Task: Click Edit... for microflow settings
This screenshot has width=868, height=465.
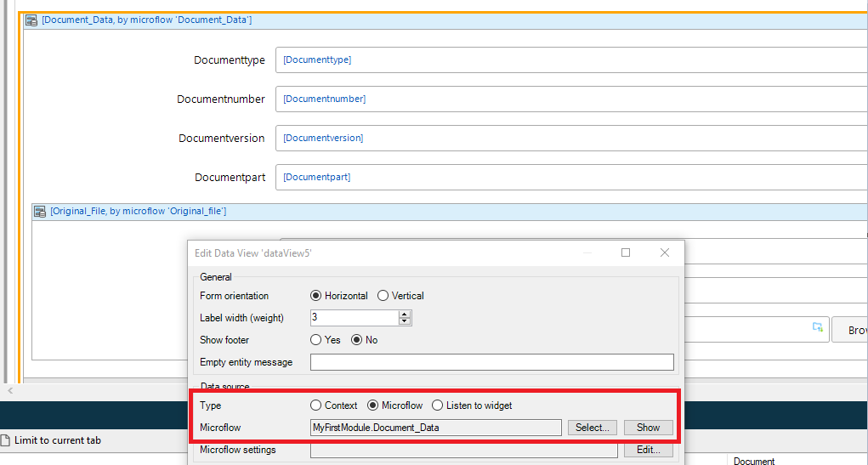Action: click(x=648, y=450)
